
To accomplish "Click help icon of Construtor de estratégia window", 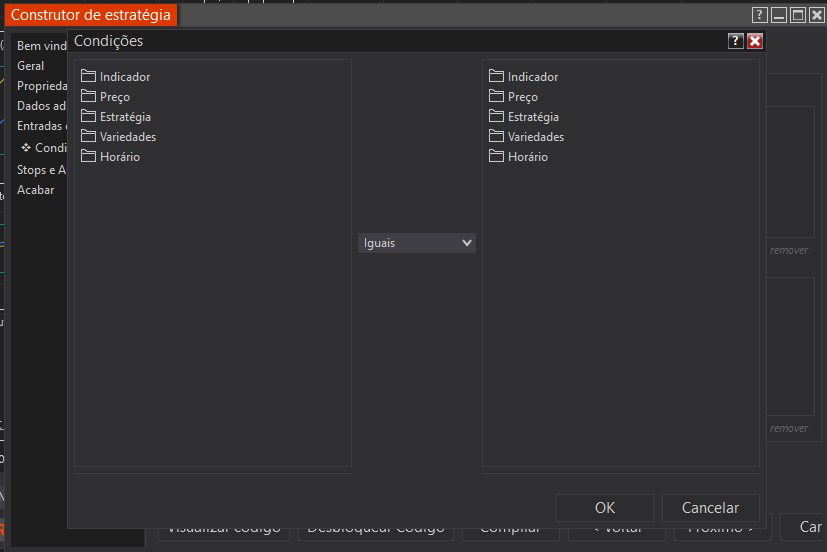I will point(759,15).
